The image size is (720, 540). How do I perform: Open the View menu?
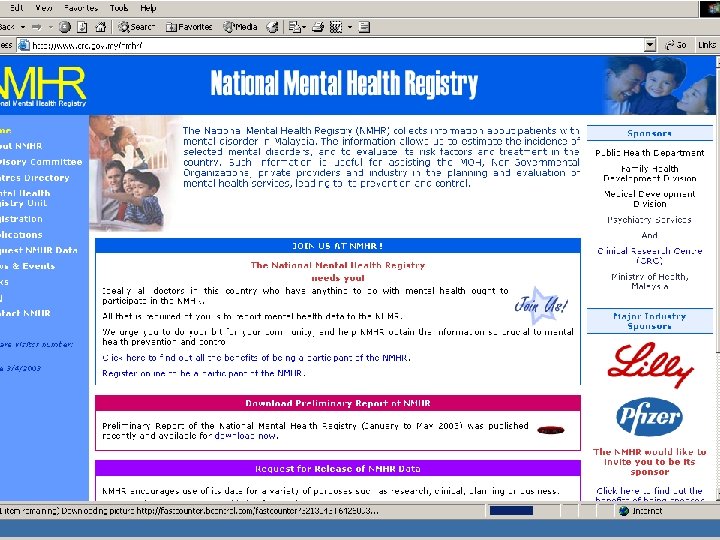(44, 8)
